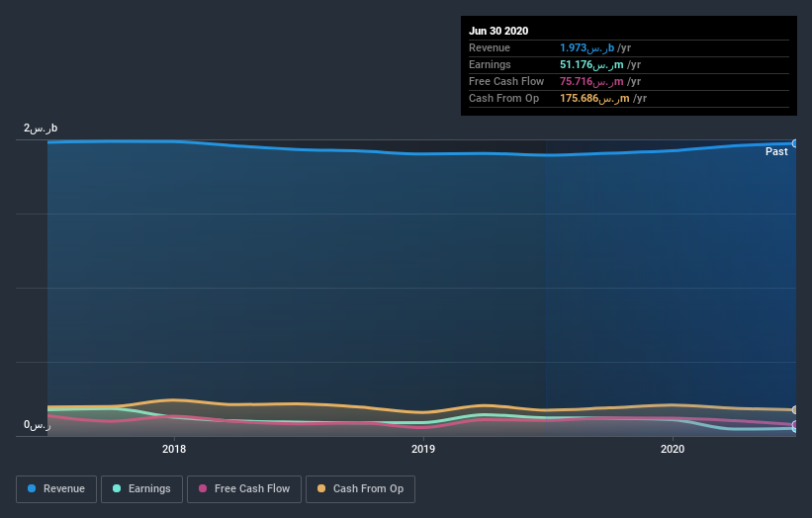Click the 2019 x-axis label
This screenshot has height=518, width=812.
pos(423,449)
